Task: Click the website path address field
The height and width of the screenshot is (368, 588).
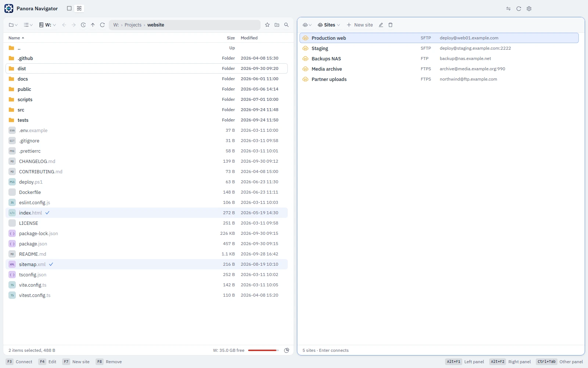Action: [184, 25]
